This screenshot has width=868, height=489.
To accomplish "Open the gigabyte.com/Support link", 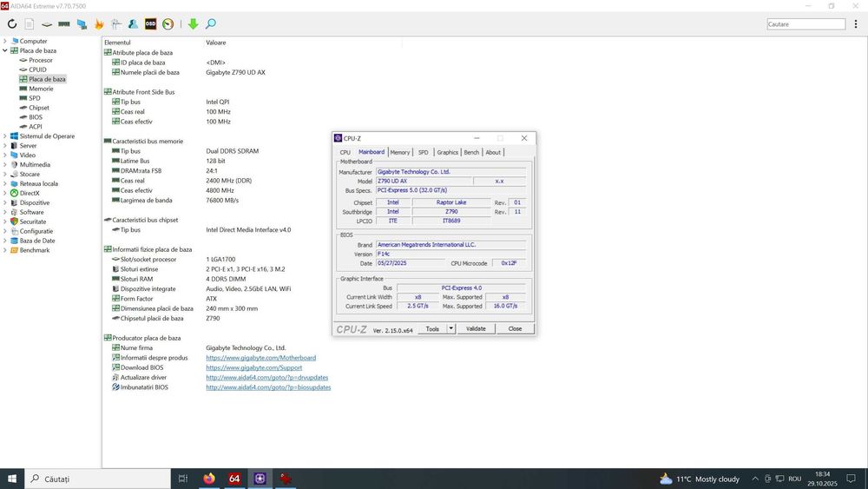I will tap(254, 367).
